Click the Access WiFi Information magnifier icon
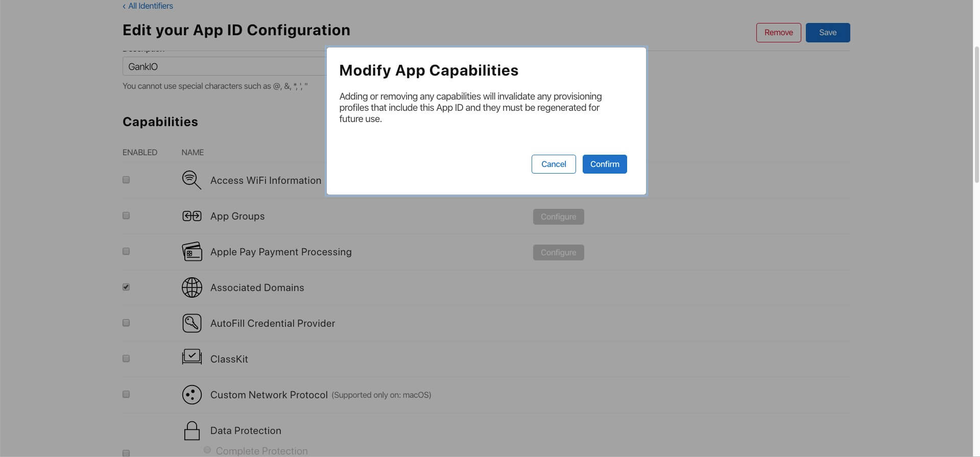980x457 pixels. click(x=192, y=180)
